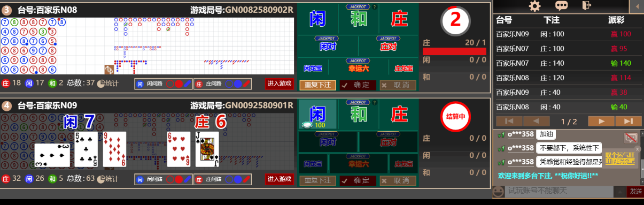Click 重复下注 for table N09
Screen dimensions: 644x205
317,180
